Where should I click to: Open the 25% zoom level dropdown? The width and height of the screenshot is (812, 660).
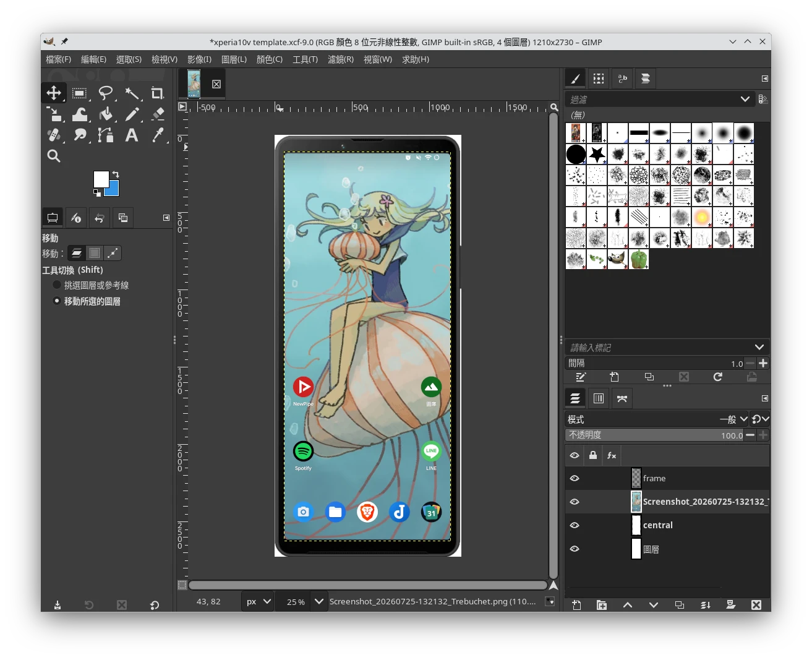[x=318, y=601]
